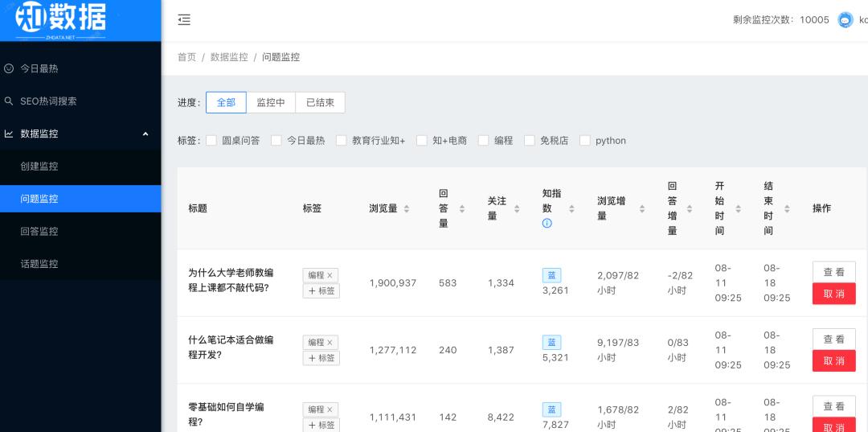Screen dimensions: 868x432
Task: Click 标题 column header
Action: 198,209
